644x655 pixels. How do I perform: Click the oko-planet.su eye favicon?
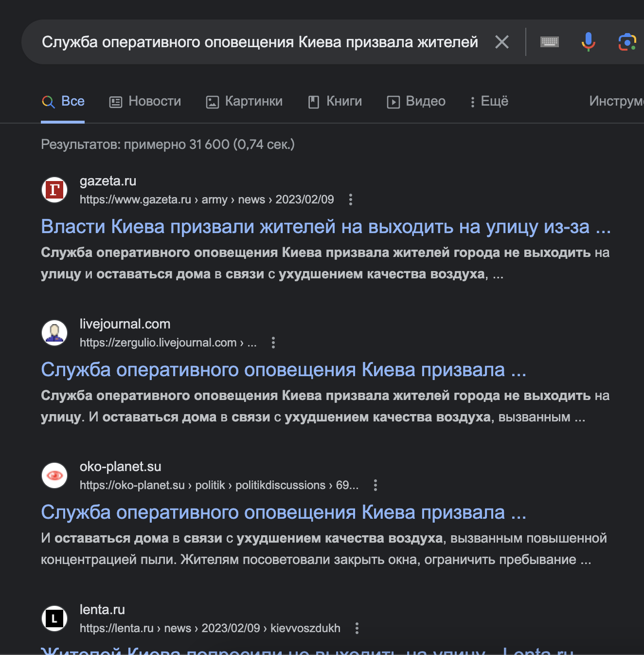point(54,475)
